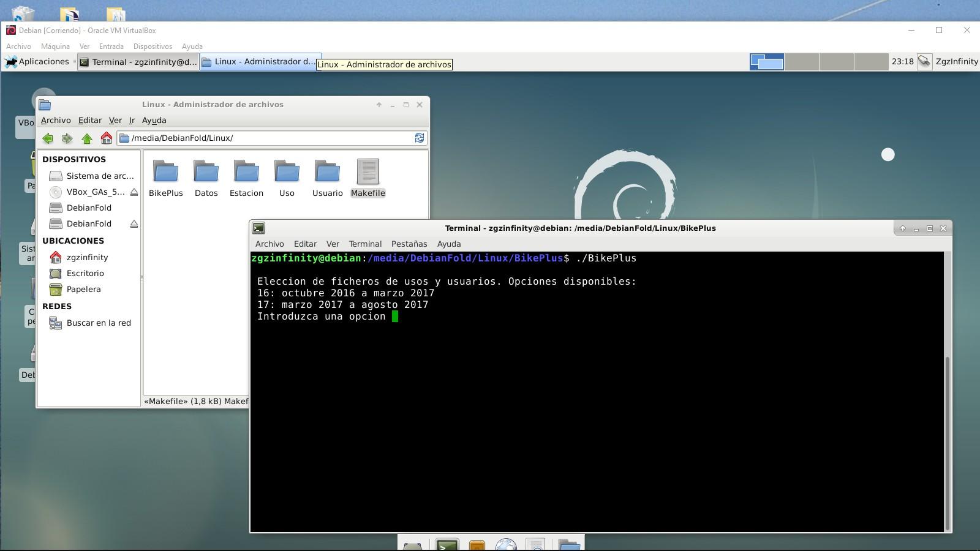Click terminal window title icon
The height and width of the screenshot is (551, 980).
[258, 228]
